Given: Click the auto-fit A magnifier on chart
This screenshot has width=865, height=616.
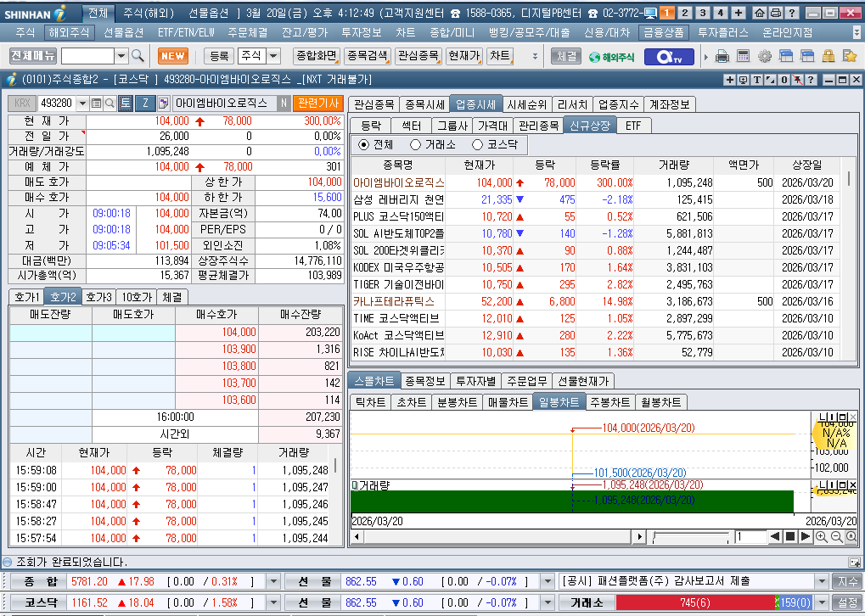Looking at the screenshot, I should [851, 536].
